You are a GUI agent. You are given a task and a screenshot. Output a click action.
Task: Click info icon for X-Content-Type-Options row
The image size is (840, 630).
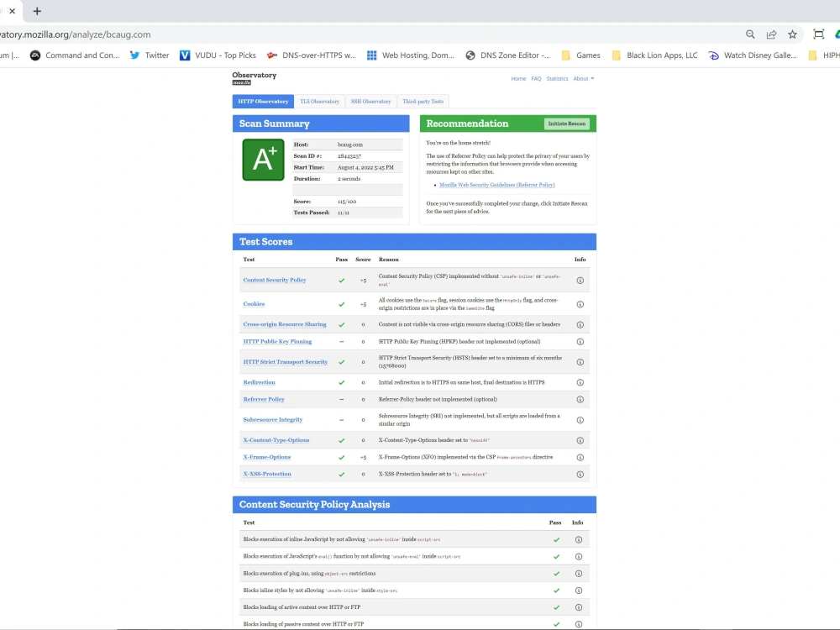[x=580, y=440]
